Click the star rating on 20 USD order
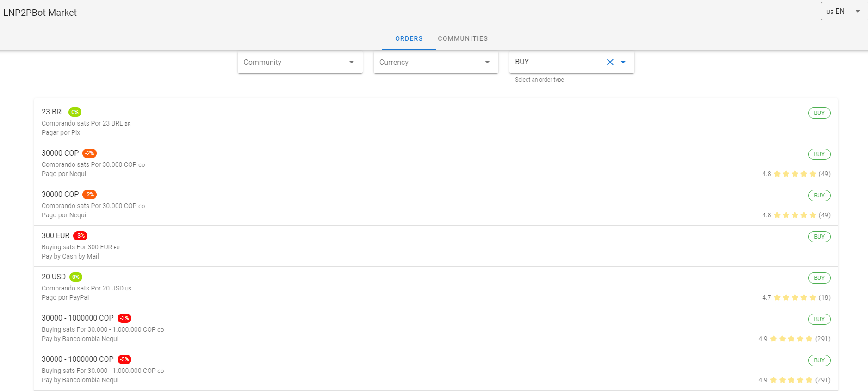Screen dimensions: 868x391 pos(795,297)
